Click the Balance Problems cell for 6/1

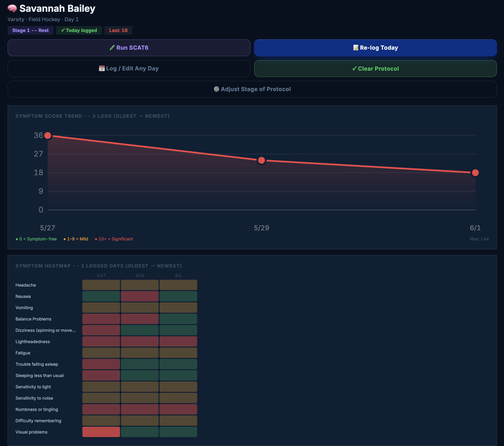(178, 319)
